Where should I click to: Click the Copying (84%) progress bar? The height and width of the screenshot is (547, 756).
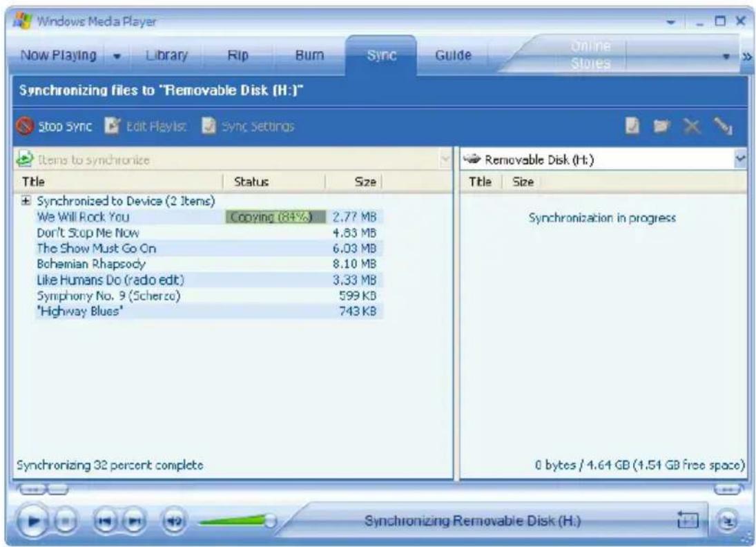[x=275, y=217]
